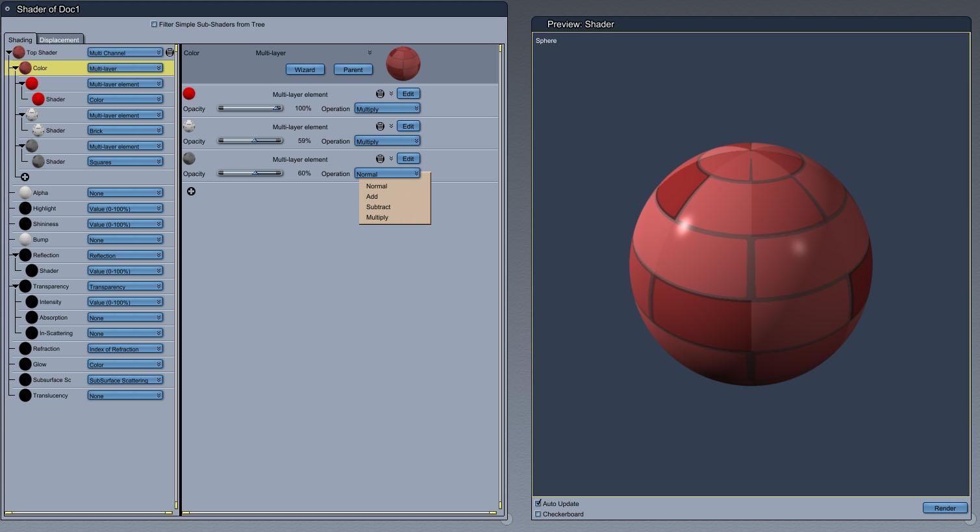Disable the Auto Update checkbox
This screenshot has width=980, height=532.
click(538, 503)
